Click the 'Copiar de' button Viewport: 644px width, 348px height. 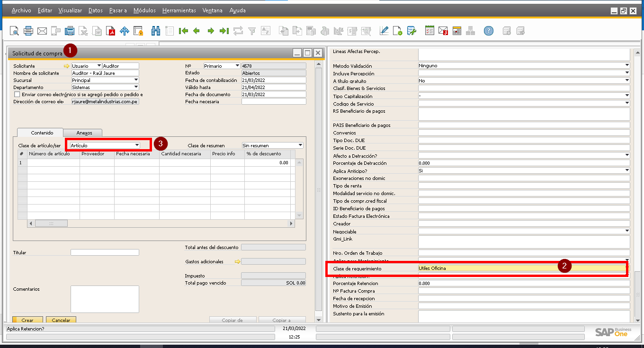tap(233, 320)
